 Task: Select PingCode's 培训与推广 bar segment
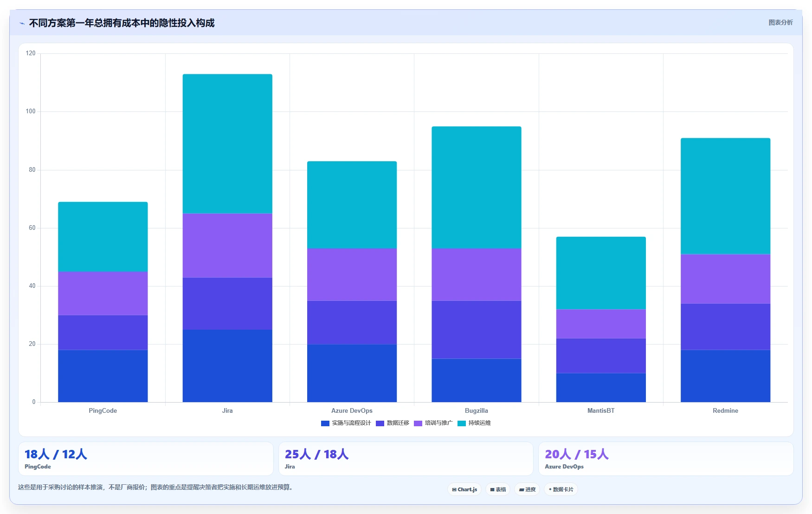click(103, 293)
